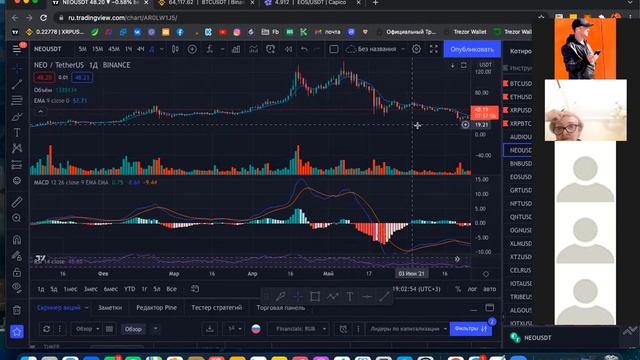Toggle hide all drawings eye icon
The width and height of the screenshot is (640, 360).
pyautogui.click(x=17, y=288)
